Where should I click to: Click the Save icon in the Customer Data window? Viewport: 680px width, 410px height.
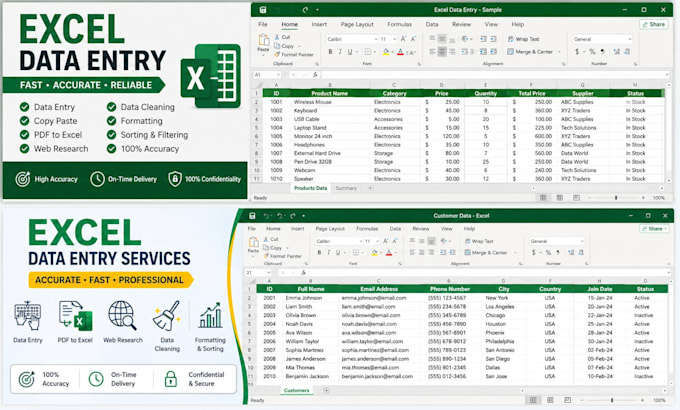(x=252, y=216)
